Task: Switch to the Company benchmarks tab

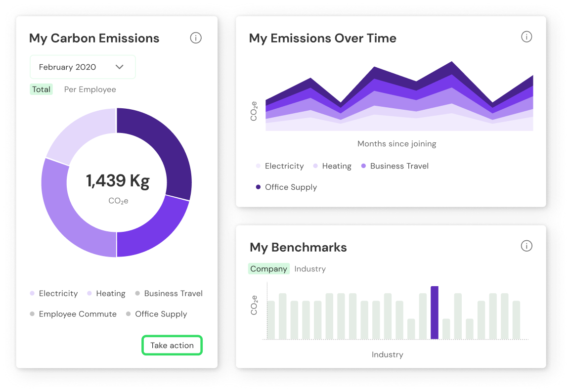Action: pyautogui.click(x=268, y=268)
